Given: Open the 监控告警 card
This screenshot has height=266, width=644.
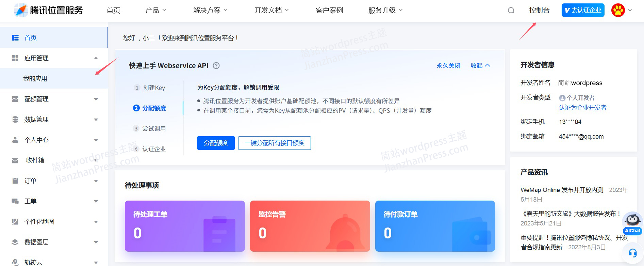Looking at the screenshot, I should pyautogui.click(x=310, y=226).
